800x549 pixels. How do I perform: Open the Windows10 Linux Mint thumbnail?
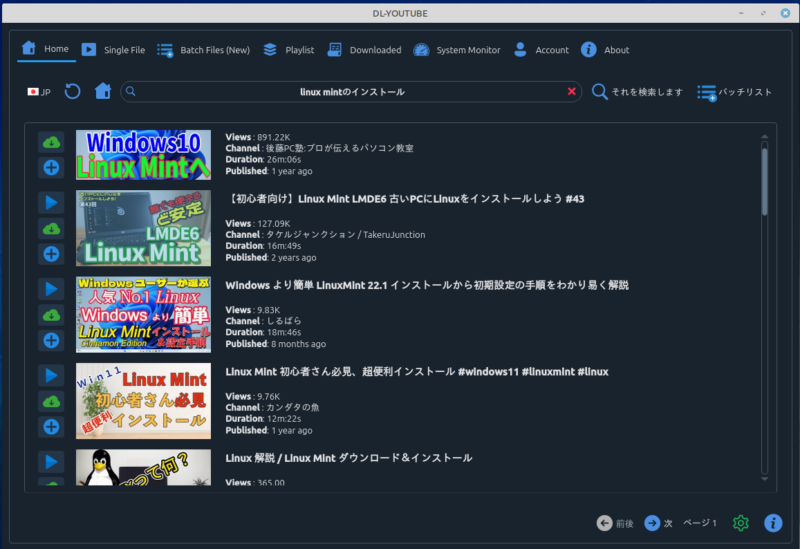[143, 155]
